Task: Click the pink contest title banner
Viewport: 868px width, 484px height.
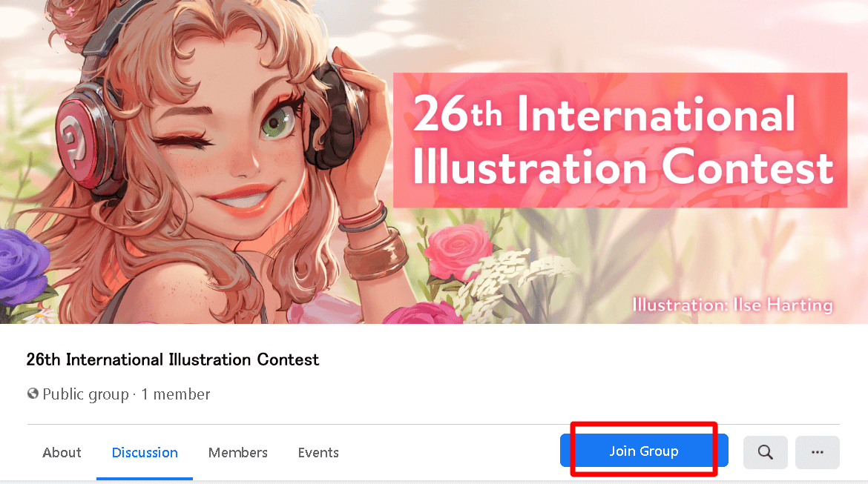Action: tap(620, 140)
